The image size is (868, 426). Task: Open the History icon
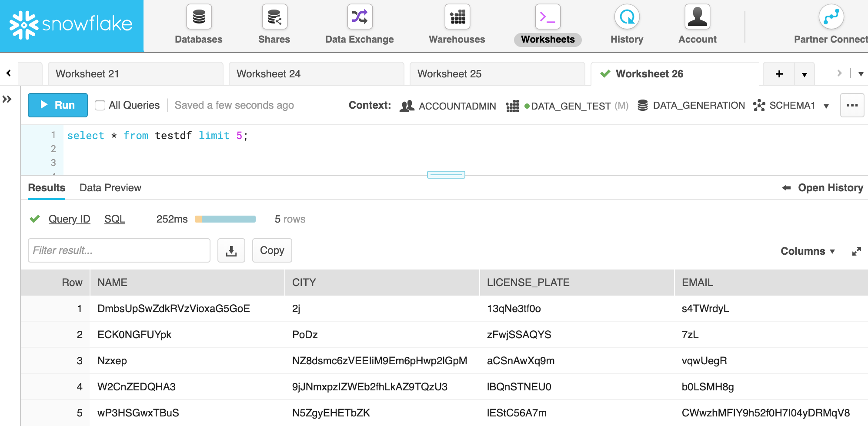click(627, 17)
